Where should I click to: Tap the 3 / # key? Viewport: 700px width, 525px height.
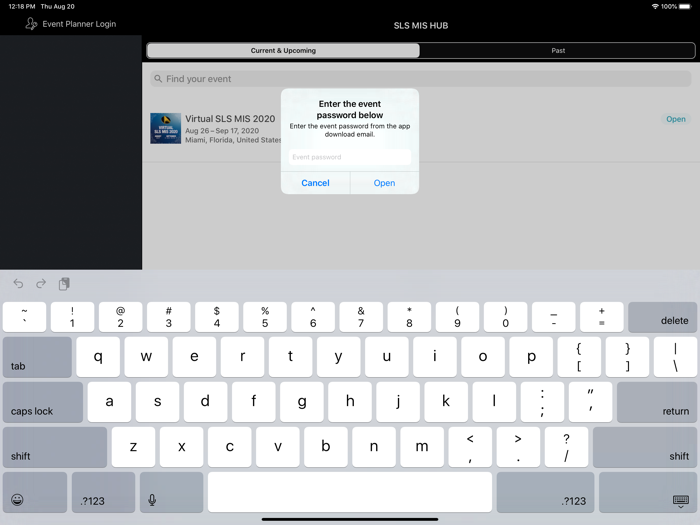[169, 317]
